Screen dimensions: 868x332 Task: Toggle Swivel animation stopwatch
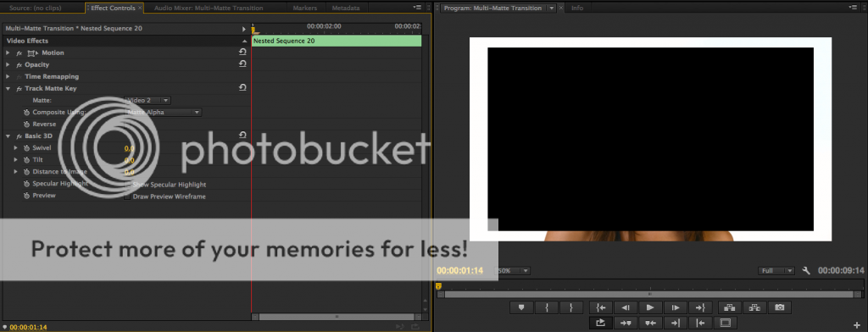point(26,147)
